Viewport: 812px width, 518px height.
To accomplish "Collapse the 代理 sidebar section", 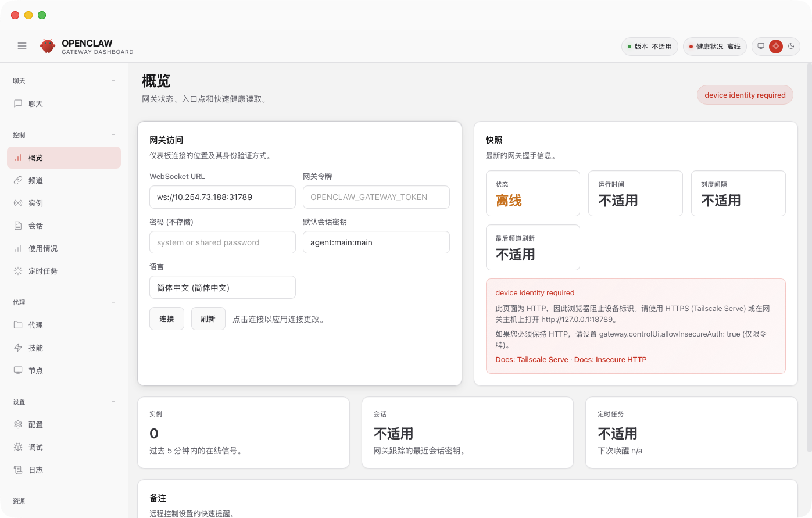I will point(113,302).
